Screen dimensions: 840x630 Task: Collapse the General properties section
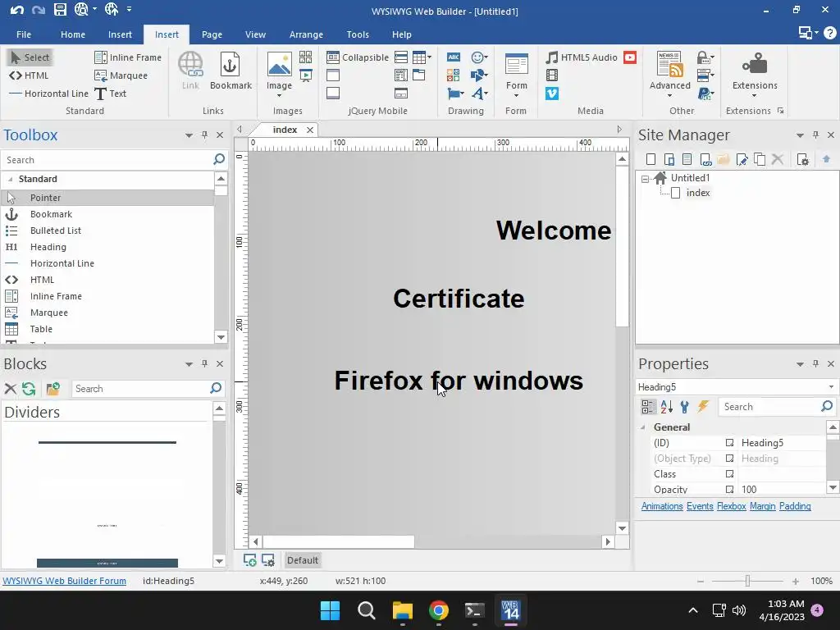[x=643, y=427]
